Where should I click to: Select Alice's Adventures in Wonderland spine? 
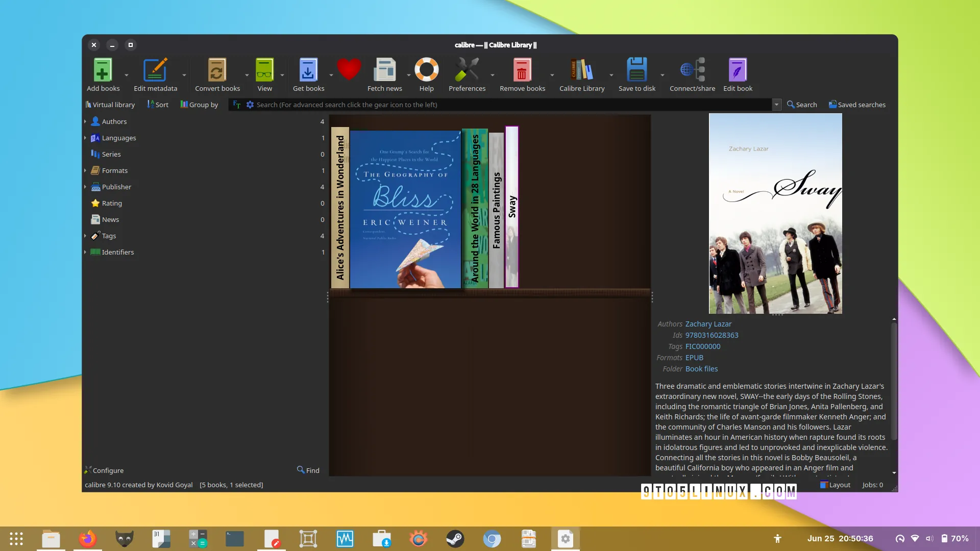pos(340,208)
